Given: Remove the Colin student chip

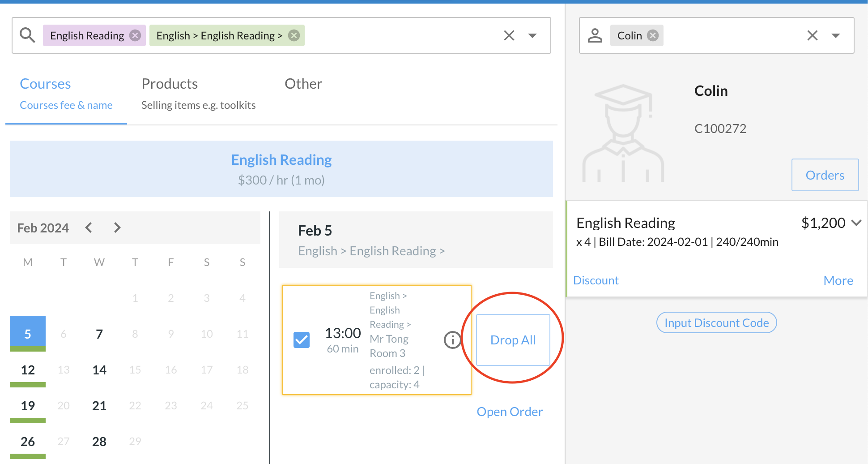Looking at the screenshot, I should (653, 35).
